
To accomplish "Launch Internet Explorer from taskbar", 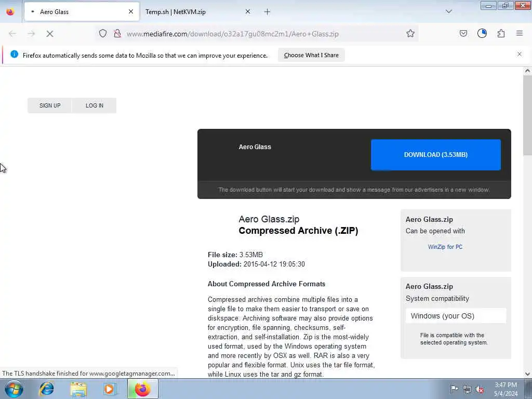I will click(x=46, y=389).
